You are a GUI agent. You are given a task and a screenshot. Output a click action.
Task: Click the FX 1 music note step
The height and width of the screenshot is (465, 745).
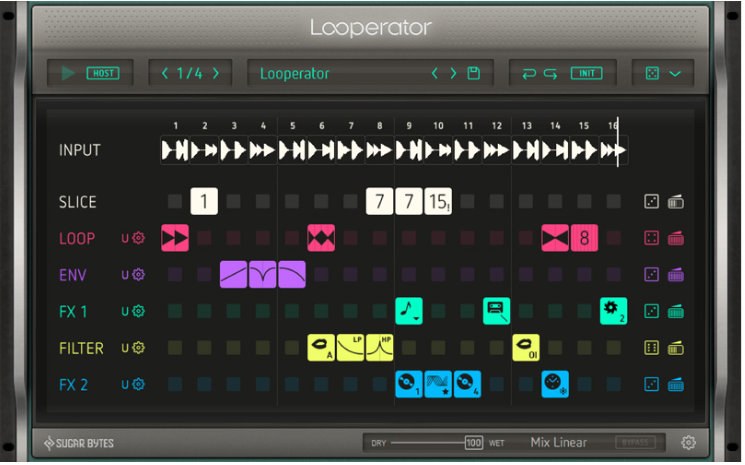click(x=409, y=311)
